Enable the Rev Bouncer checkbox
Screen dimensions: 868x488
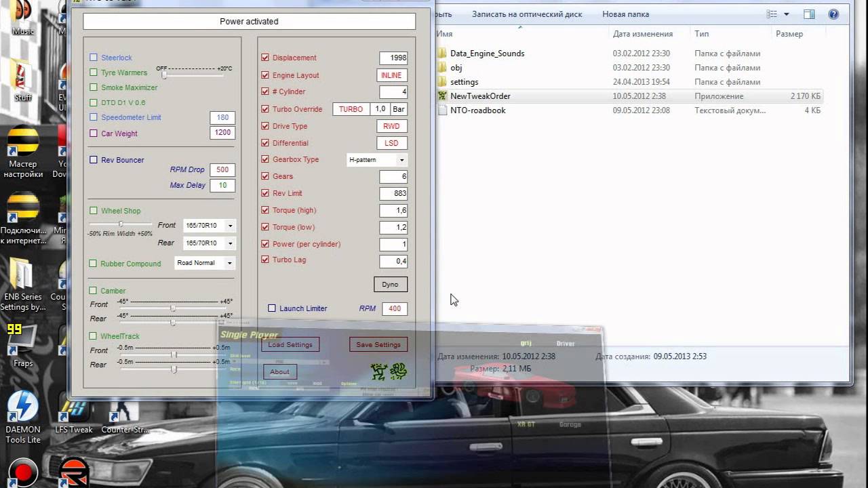tap(94, 160)
